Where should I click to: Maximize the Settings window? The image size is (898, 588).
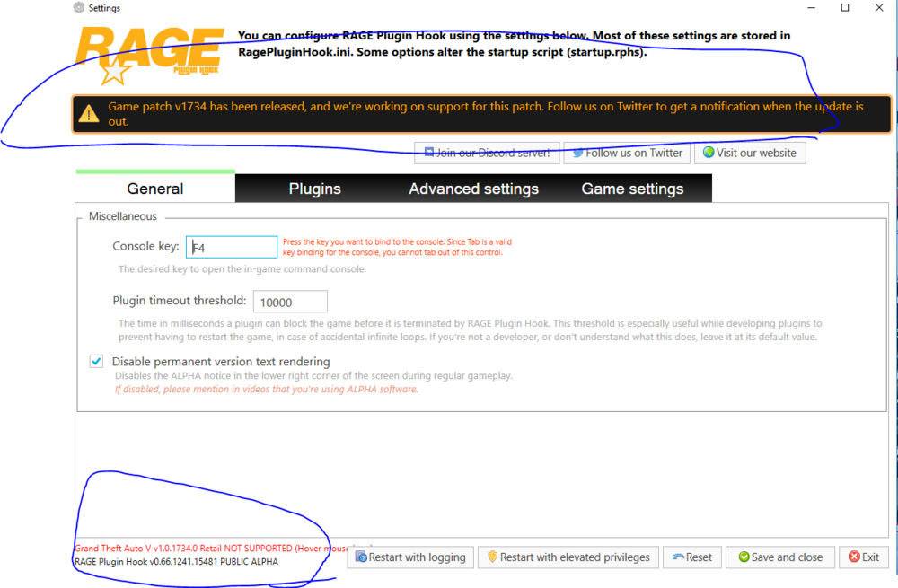click(x=845, y=7)
